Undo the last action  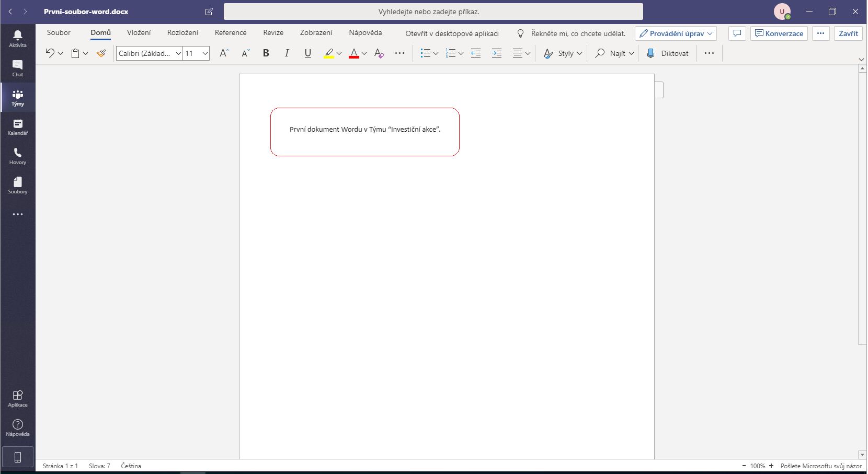point(50,53)
